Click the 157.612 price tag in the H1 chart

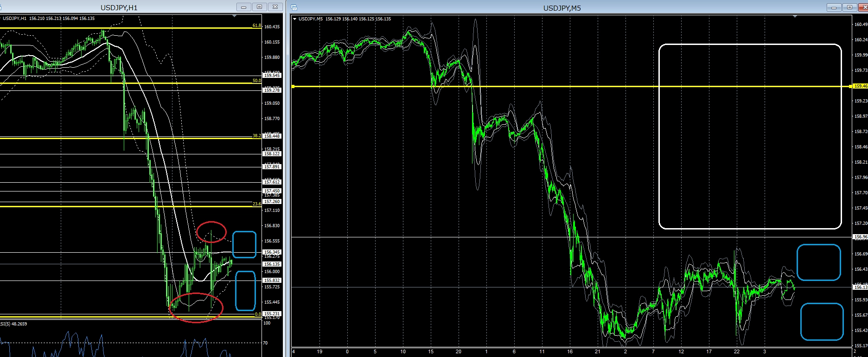272,182
